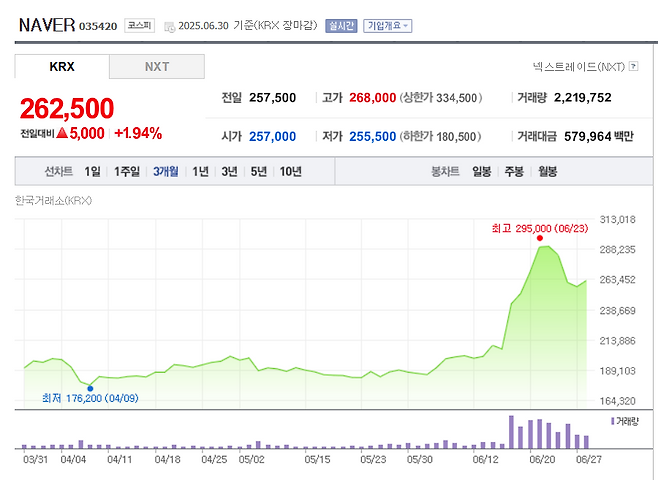The width and height of the screenshot is (658, 480).
Task: Select the 10년 chart range
Action: [x=290, y=171]
